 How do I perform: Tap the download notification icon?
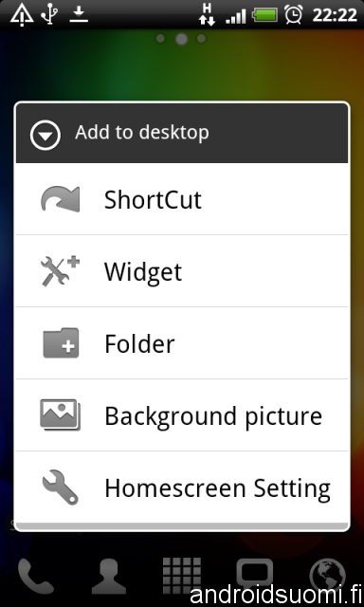(x=80, y=15)
